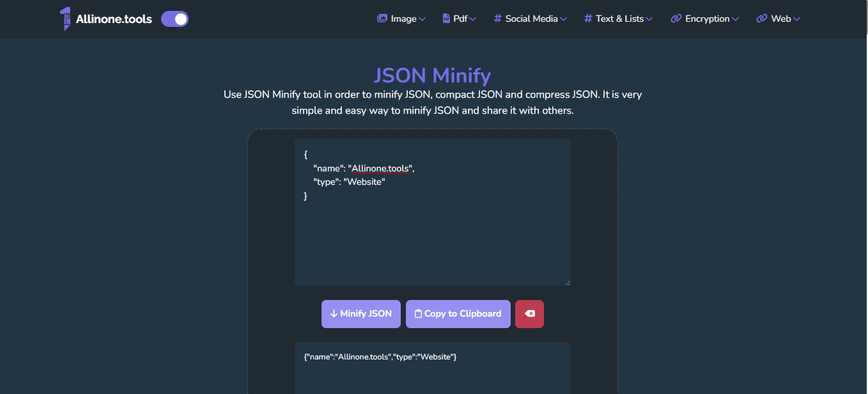Click the clipboard icon on the Copy button
The width and height of the screenshot is (868, 394).
point(418,314)
